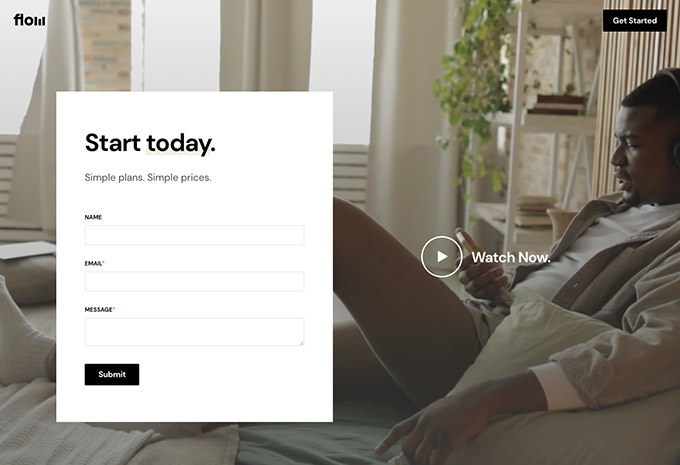
Task: Select the Watch Now text link
Action: tap(511, 257)
